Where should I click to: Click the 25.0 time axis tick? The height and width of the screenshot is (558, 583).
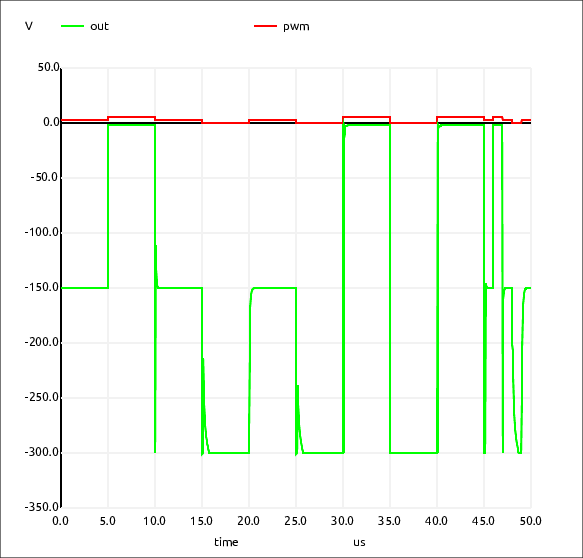[x=296, y=521]
